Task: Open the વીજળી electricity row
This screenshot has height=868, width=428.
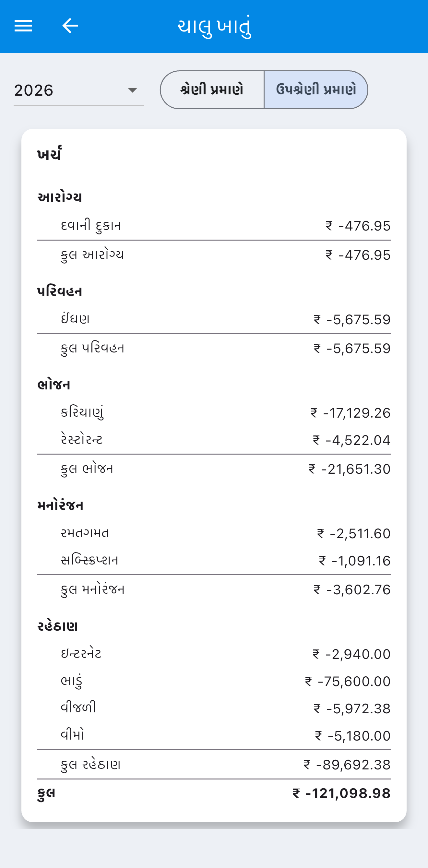Action: 214,708
